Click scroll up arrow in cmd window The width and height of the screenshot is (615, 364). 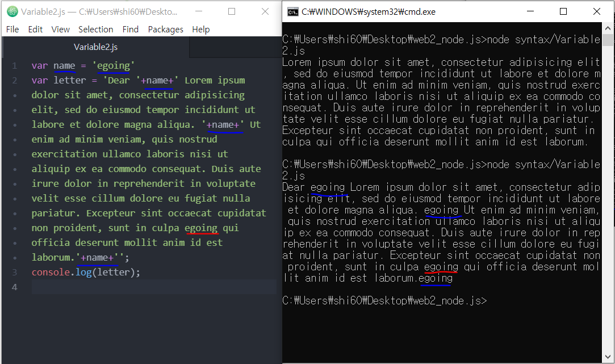click(608, 28)
